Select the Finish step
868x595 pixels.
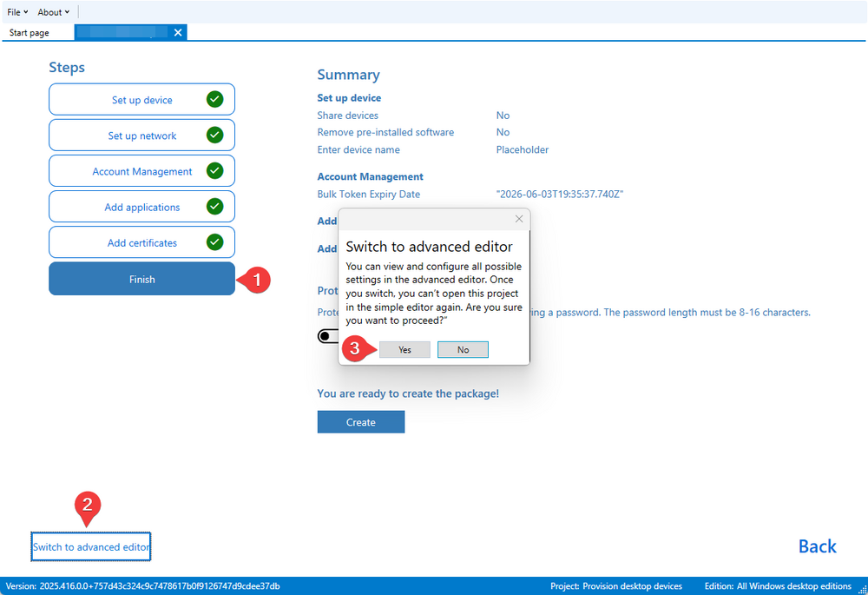(x=141, y=279)
